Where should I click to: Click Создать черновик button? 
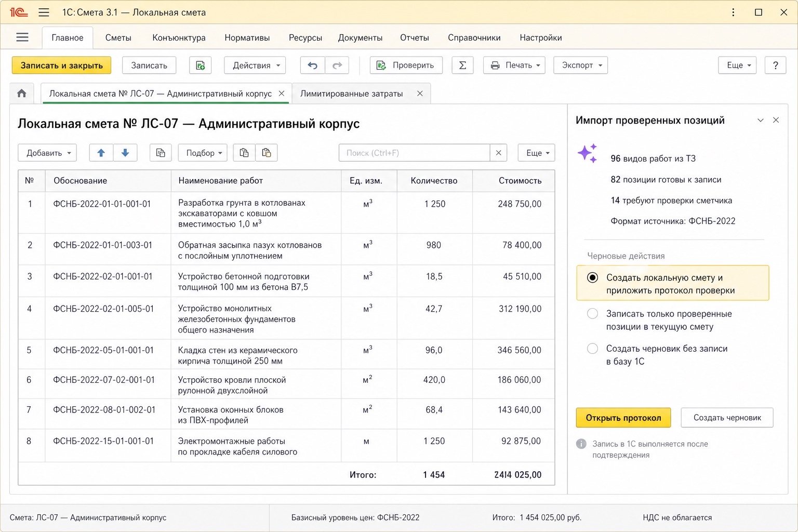tap(727, 418)
